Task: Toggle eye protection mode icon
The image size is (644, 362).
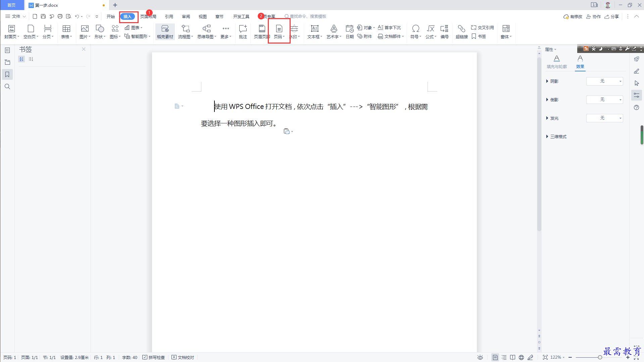Action: click(480, 357)
